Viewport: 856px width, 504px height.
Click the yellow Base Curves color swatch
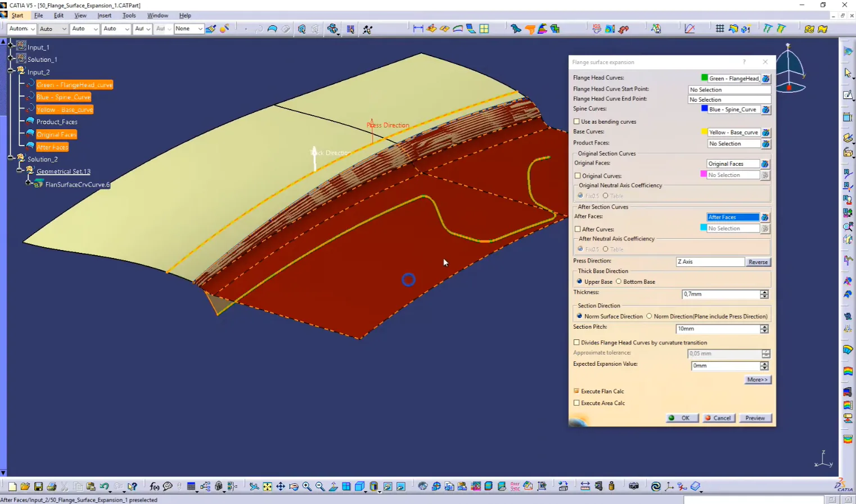point(704,131)
